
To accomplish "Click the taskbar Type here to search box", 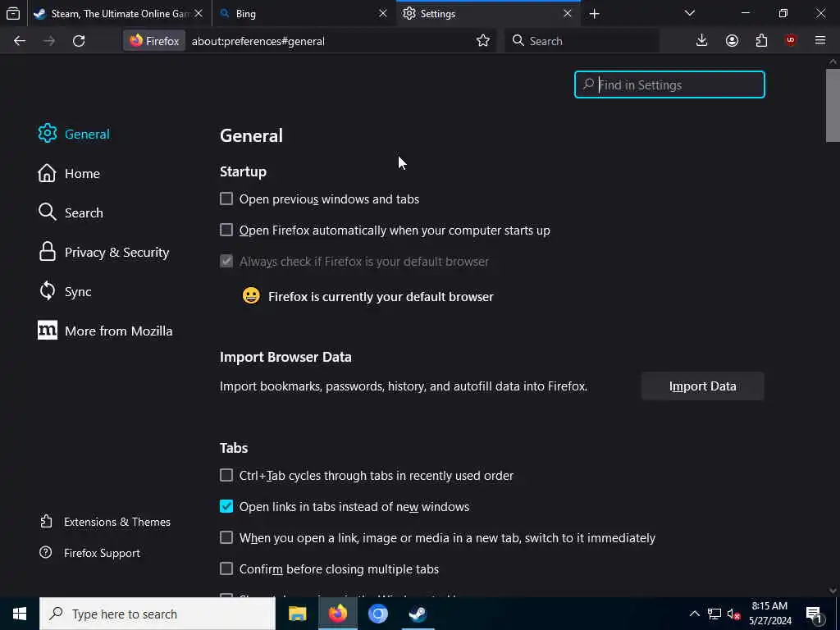I will 157,614.
